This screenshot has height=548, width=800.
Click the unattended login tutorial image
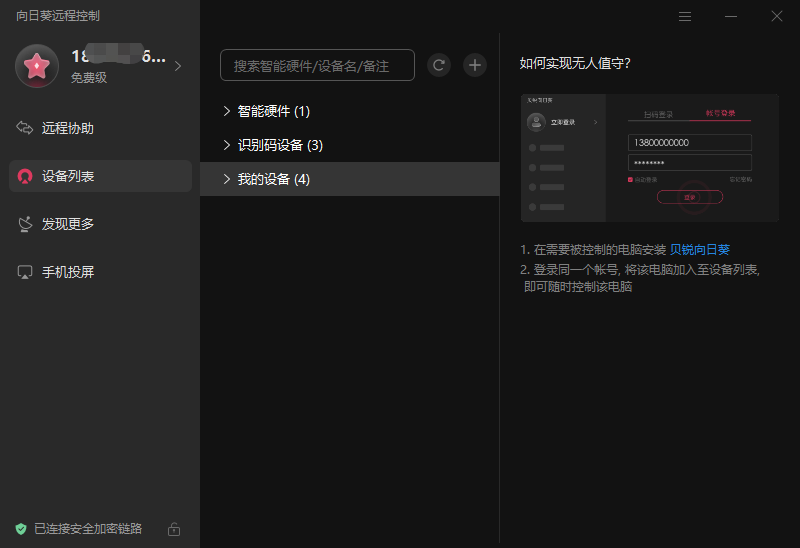tap(649, 158)
